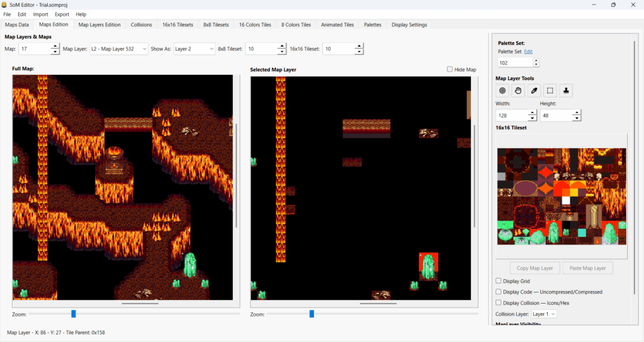Screen dimensions: 644x342
Task: Open the Export menu
Action: 62,14
